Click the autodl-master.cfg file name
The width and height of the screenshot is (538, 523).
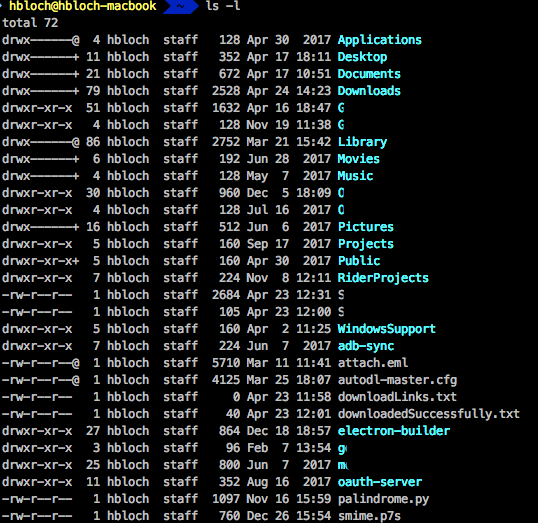(397, 380)
